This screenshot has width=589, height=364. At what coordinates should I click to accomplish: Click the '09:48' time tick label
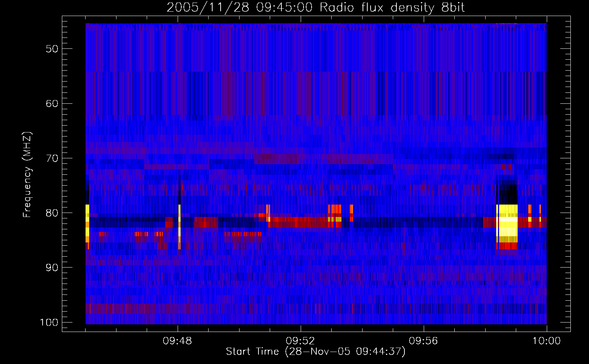pos(177,341)
